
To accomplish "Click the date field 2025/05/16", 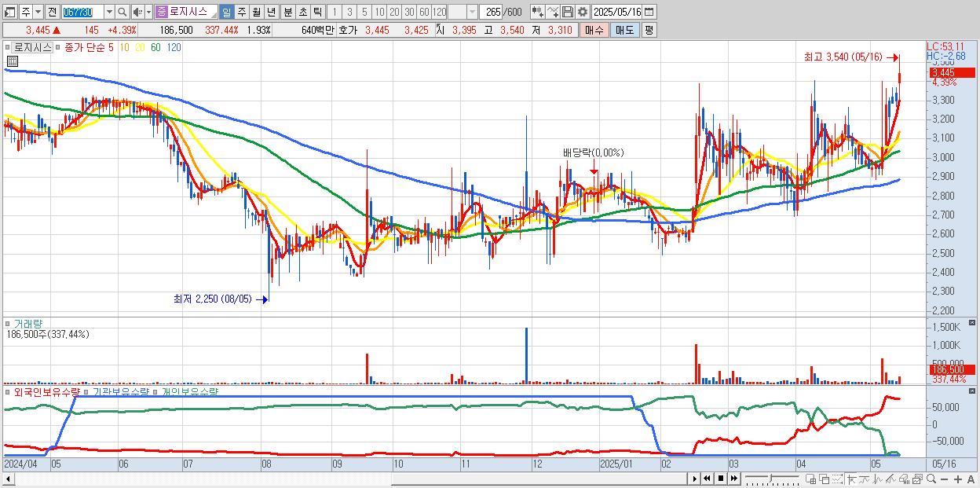I will tap(617, 12).
